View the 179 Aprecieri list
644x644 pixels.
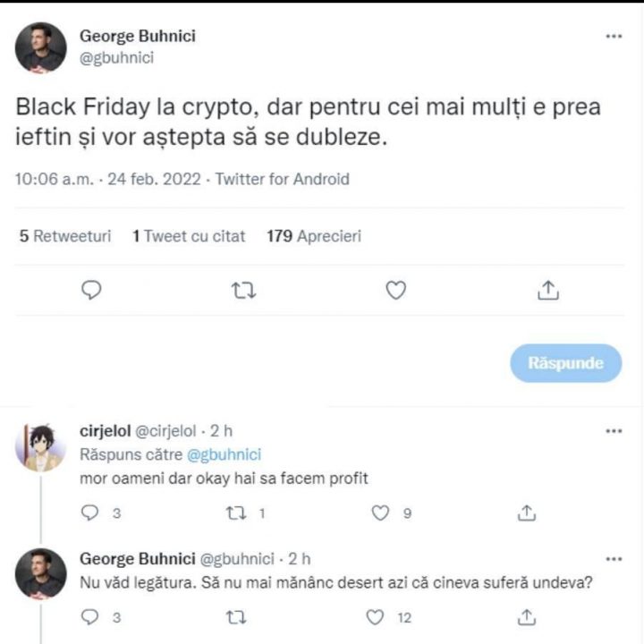314,236
